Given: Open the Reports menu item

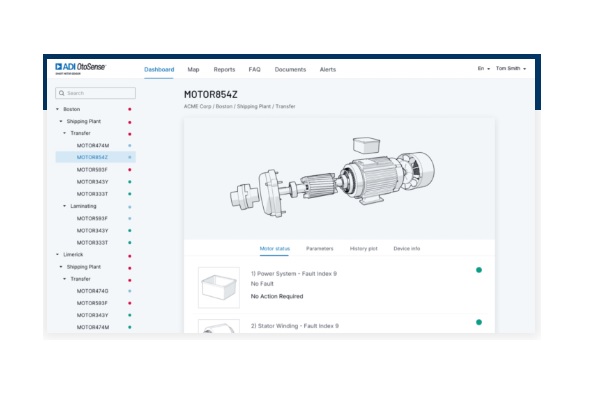Looking at the screenshot, I should coord(224,69).
